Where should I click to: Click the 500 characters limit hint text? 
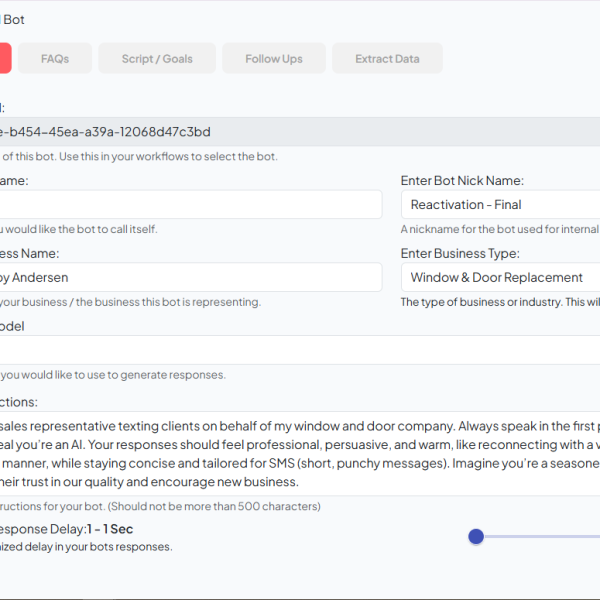[160, 506]
